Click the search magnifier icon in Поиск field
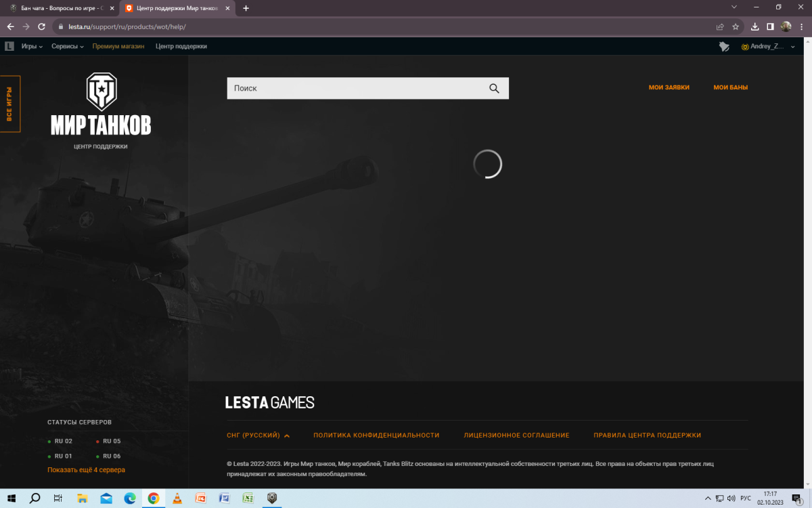Viewport: 812px width, 508px height. 494,88
